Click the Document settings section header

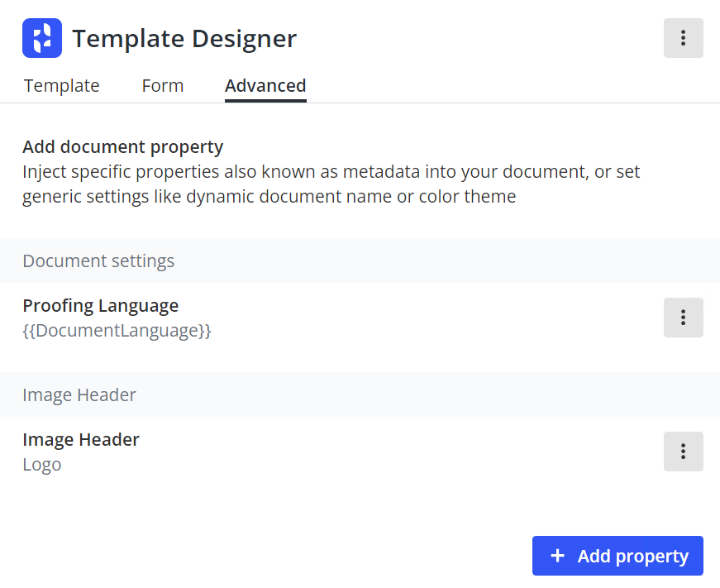[98, 261]
